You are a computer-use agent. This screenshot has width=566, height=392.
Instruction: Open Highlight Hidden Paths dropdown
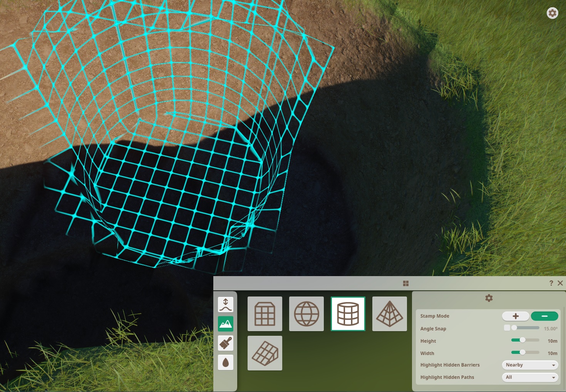530,377
